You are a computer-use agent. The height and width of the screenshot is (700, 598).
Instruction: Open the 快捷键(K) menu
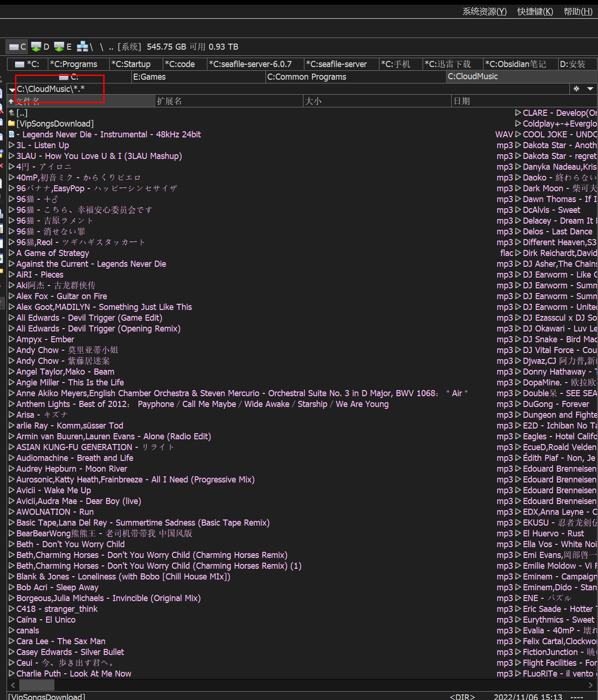[535, 12]
